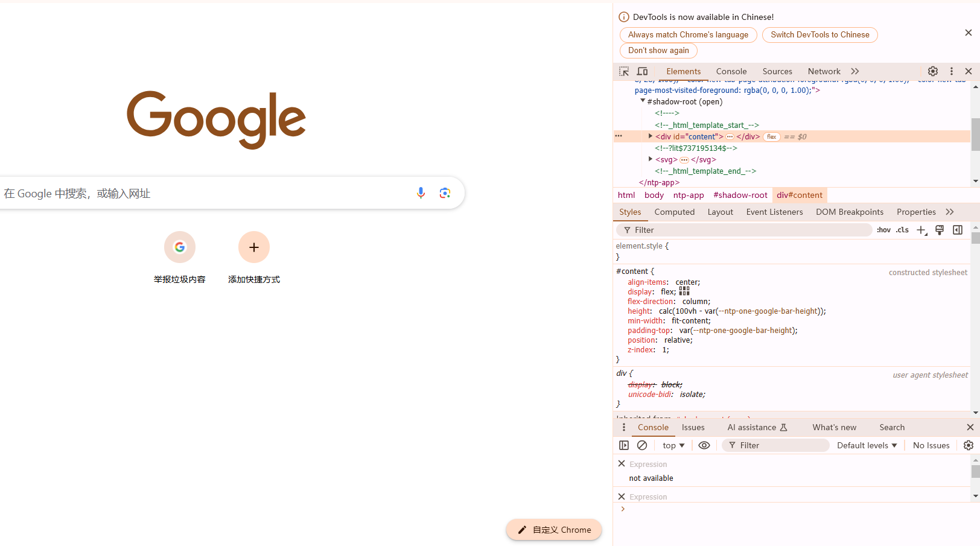Click the Elements panel vertical scrollbar thumb
Image resolution: width=980 pixels, height=546 pixels.
[x=976, y=134]
